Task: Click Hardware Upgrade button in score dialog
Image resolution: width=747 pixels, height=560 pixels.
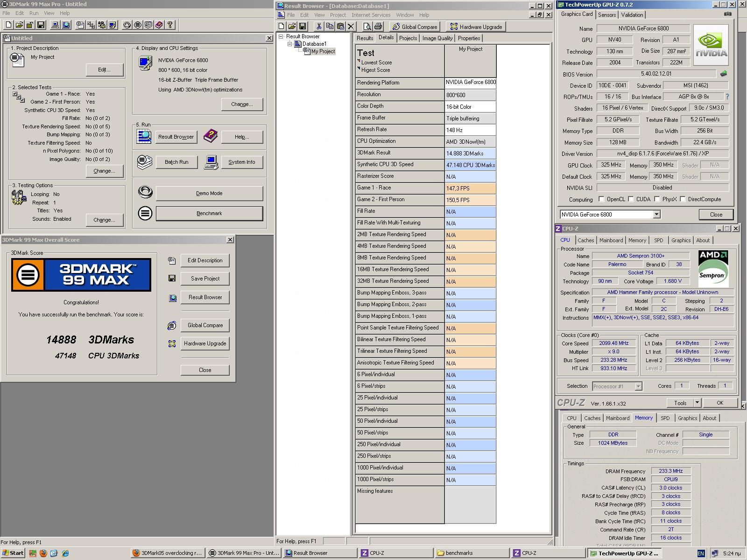Action: point(205,343)
